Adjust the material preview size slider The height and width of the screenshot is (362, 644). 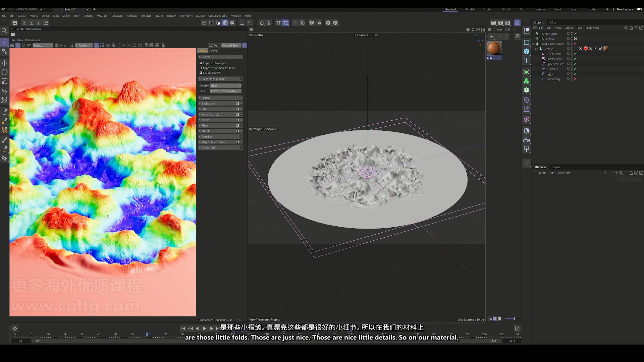click(x=512, y=319)
